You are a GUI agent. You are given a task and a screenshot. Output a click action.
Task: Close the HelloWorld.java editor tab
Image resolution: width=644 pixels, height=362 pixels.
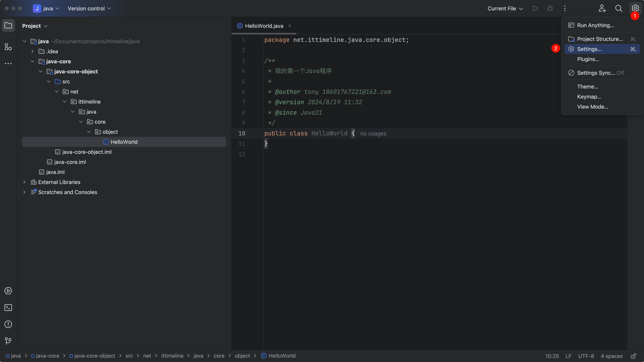point(290,26)
